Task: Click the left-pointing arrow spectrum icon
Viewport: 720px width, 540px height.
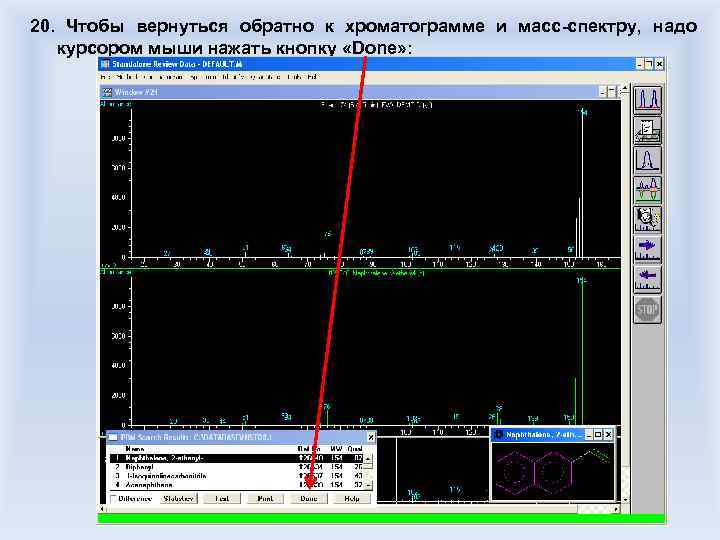Action: [x=647, y=280]
